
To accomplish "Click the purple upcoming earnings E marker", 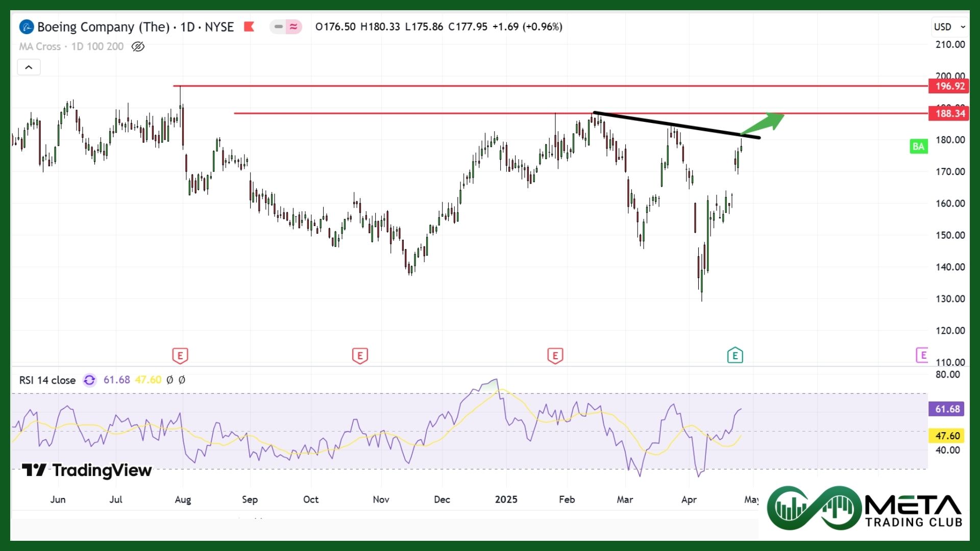I will tap(922, 355).
